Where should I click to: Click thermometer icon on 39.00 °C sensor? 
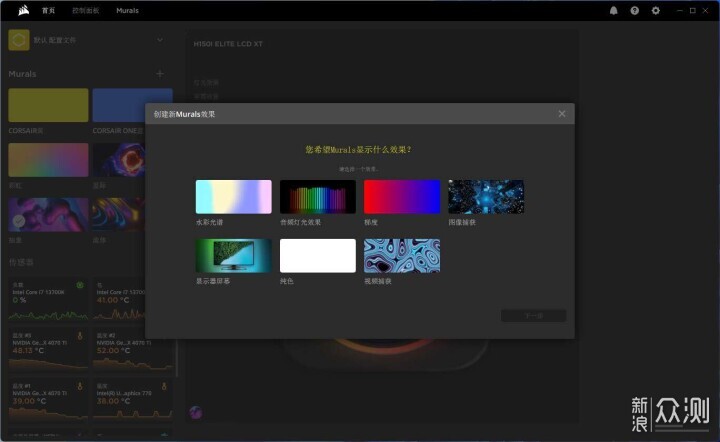80,386
